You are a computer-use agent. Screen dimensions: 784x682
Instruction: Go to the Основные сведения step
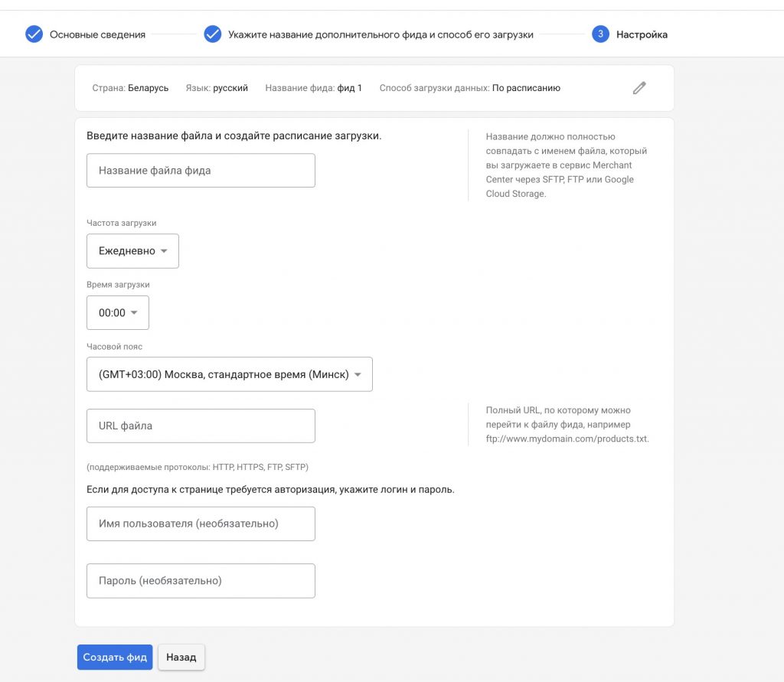(x=97, y=34)
